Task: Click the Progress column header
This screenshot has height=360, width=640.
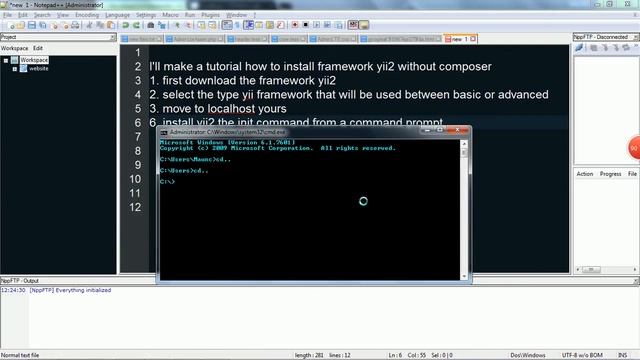Action: 610,174
